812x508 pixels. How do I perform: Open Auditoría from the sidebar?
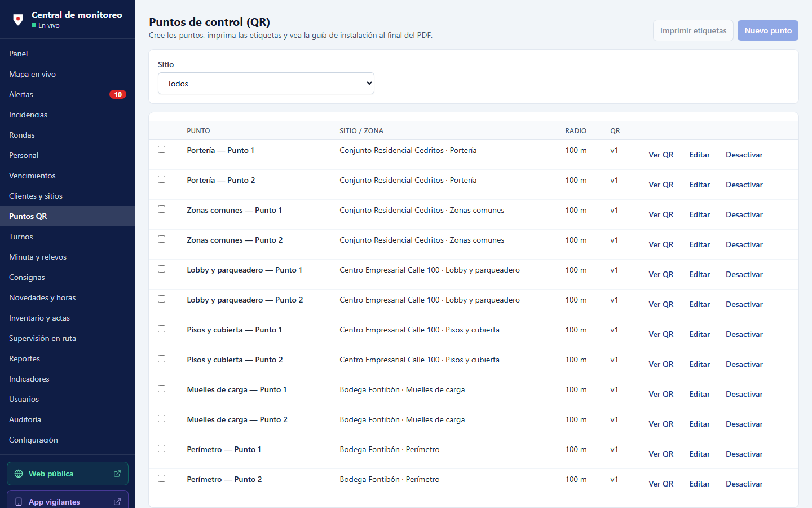[68, 419]
